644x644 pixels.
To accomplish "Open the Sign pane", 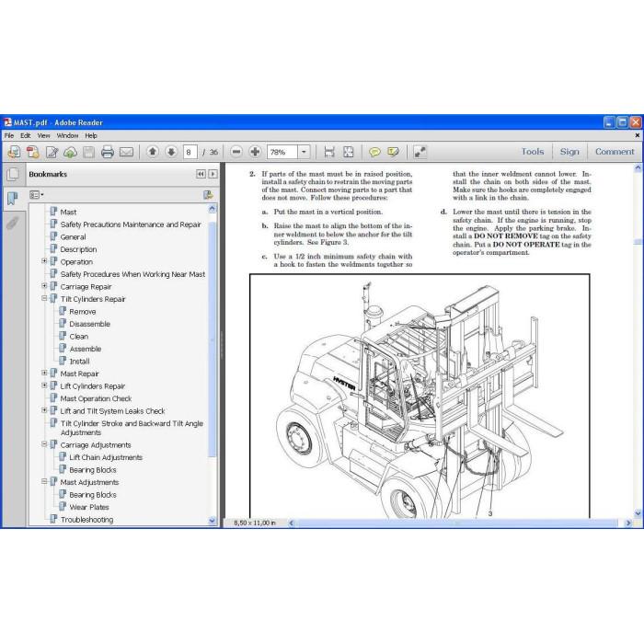I will [569, 152].
